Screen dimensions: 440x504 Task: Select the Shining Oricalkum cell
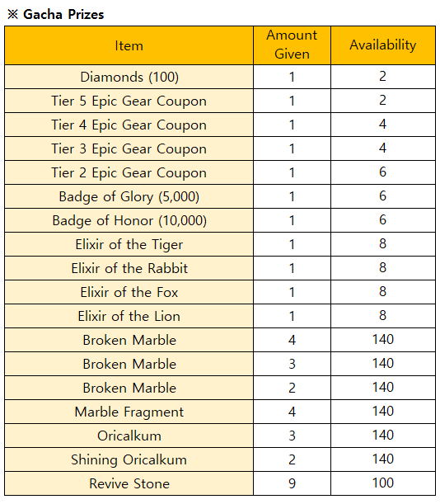tap(129, 459)
